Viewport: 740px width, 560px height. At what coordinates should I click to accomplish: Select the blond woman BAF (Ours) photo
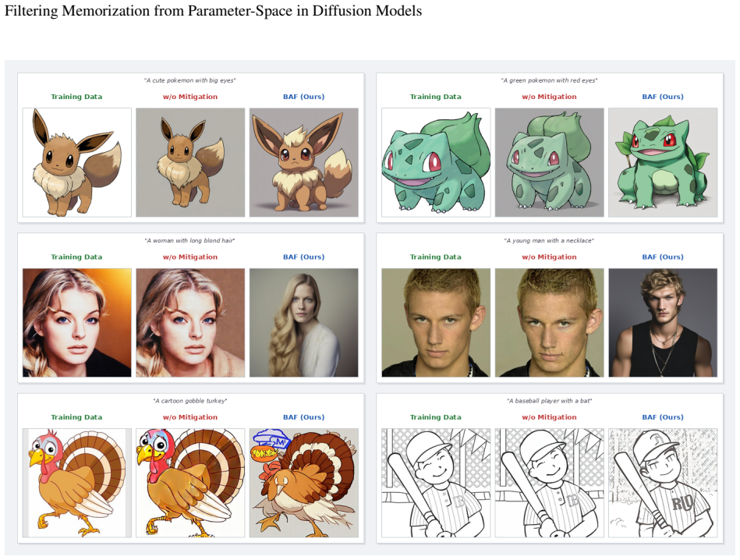[304, 322]
